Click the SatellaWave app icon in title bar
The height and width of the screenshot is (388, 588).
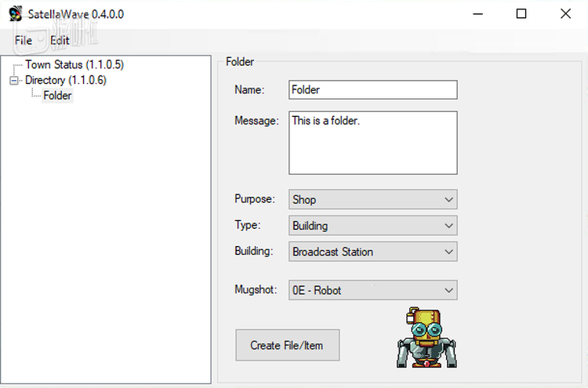click(15, 14)
